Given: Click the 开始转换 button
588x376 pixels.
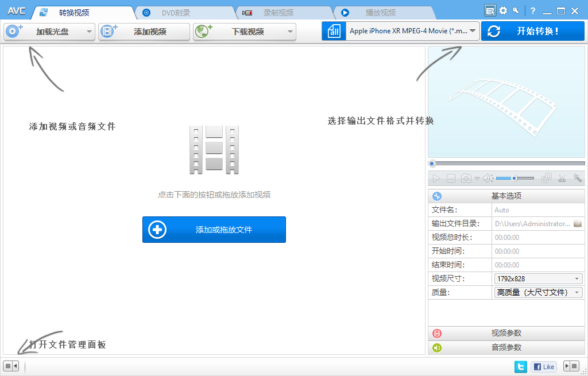Looking at the screenshot, I should pyautogui.click(x=532, y=31).
